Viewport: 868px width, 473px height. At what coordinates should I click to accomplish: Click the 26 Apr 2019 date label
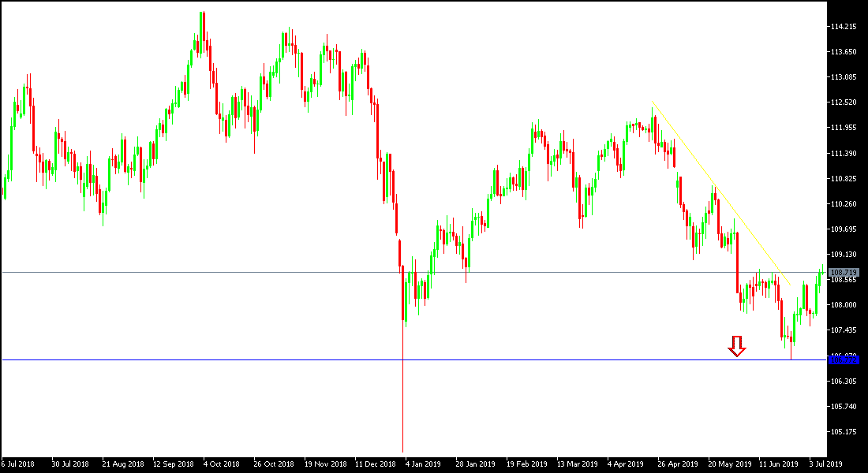coord(679,464)
